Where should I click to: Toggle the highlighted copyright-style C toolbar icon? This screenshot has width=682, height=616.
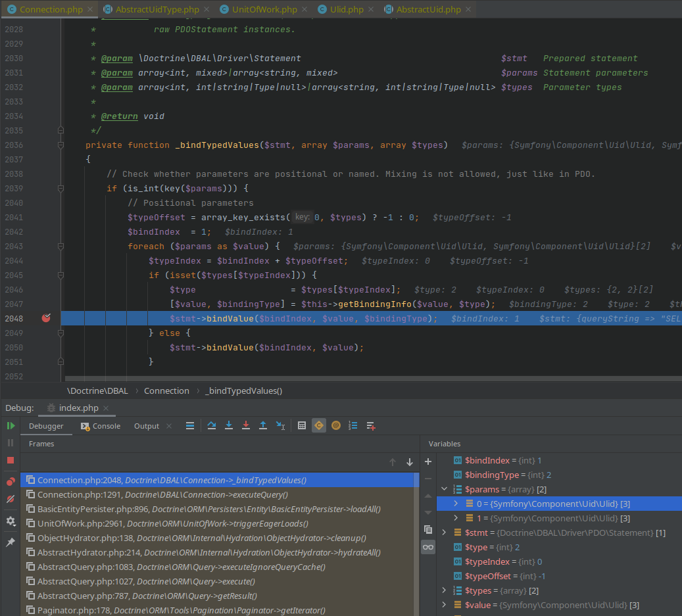tap(319, 425)
